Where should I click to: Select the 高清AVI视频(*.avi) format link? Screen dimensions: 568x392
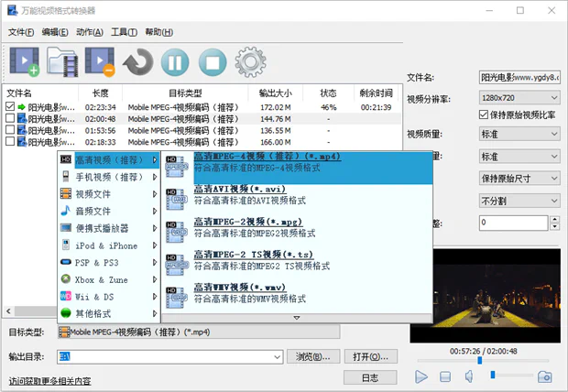240,189
